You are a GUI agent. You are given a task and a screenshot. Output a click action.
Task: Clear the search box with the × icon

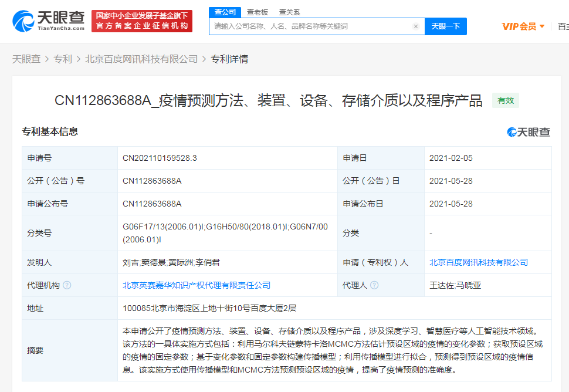click(416, 26)
